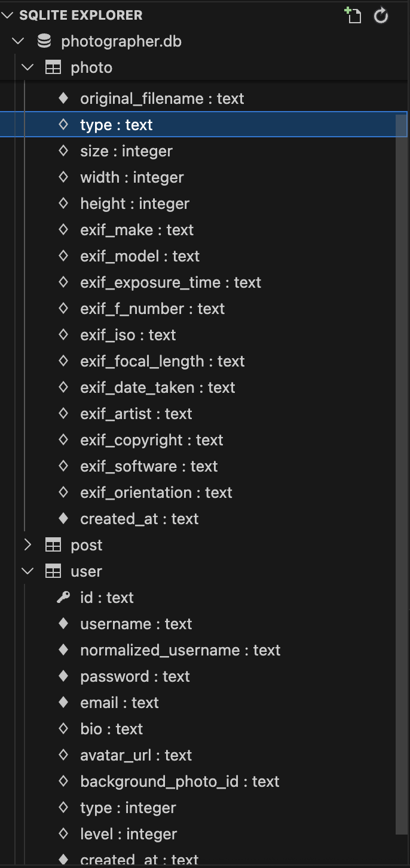Click the photo table icon

53,67
